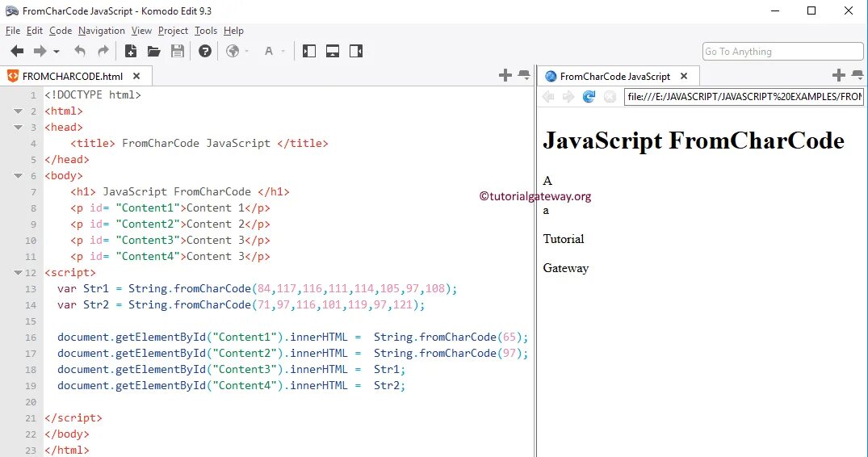Click the preview URL address field
Image resolution: width=868 pixels, height=457 pixels.
(744, 97)
